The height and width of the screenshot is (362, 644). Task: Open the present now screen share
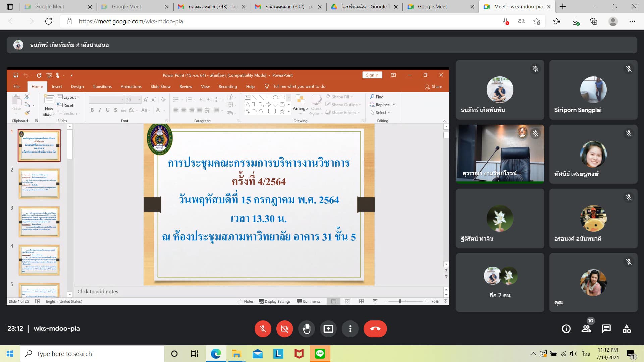coord(328,329)
